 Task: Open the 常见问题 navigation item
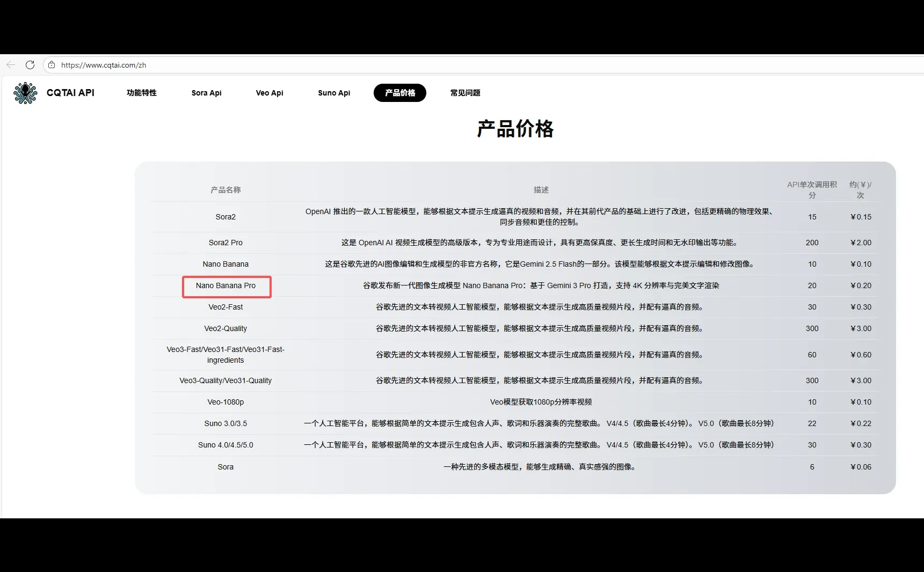464,93
